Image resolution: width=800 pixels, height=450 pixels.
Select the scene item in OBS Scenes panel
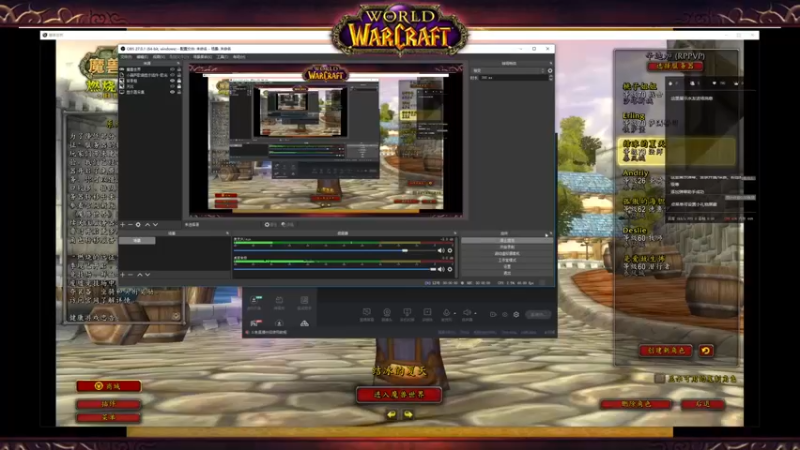(x=137, y=240)
